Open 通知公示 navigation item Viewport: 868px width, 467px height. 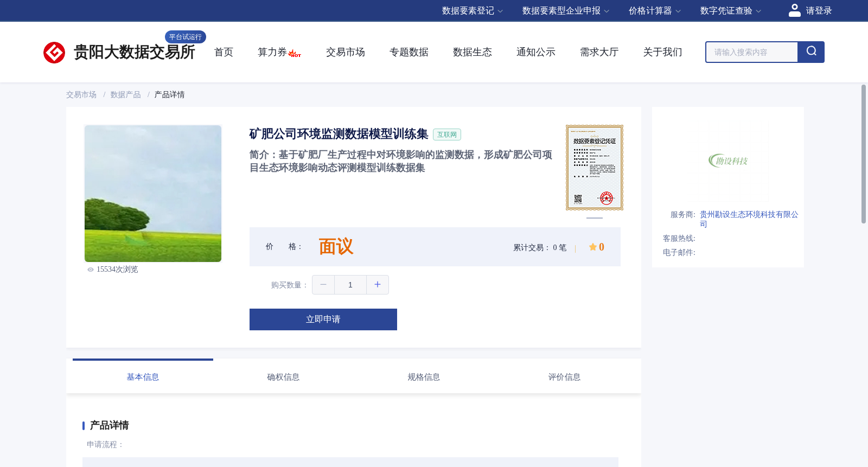[x=536, y=52]
